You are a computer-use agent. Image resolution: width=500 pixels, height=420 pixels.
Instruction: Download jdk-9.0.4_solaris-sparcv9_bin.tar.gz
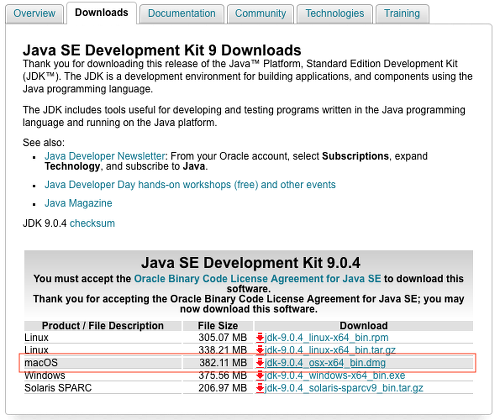click(344, 388)
